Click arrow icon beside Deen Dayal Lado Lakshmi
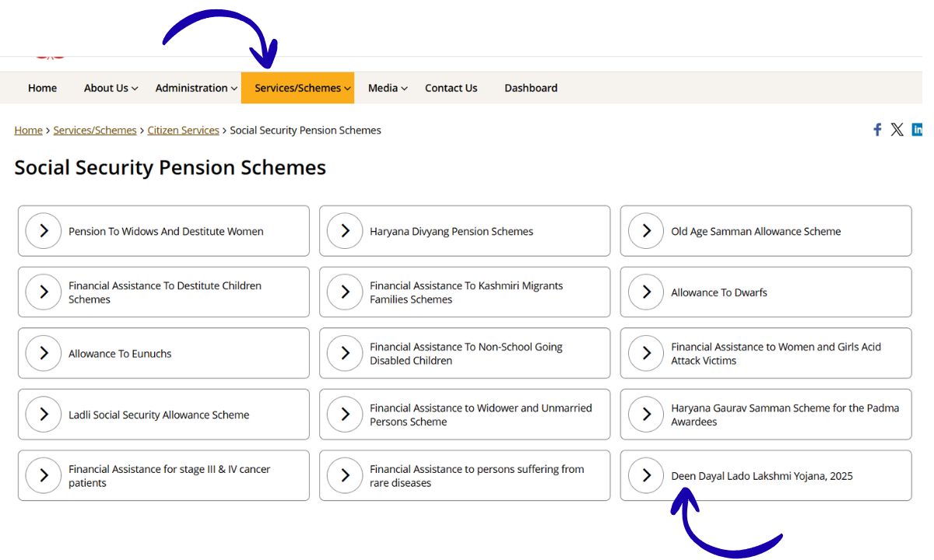 [646, 475]
